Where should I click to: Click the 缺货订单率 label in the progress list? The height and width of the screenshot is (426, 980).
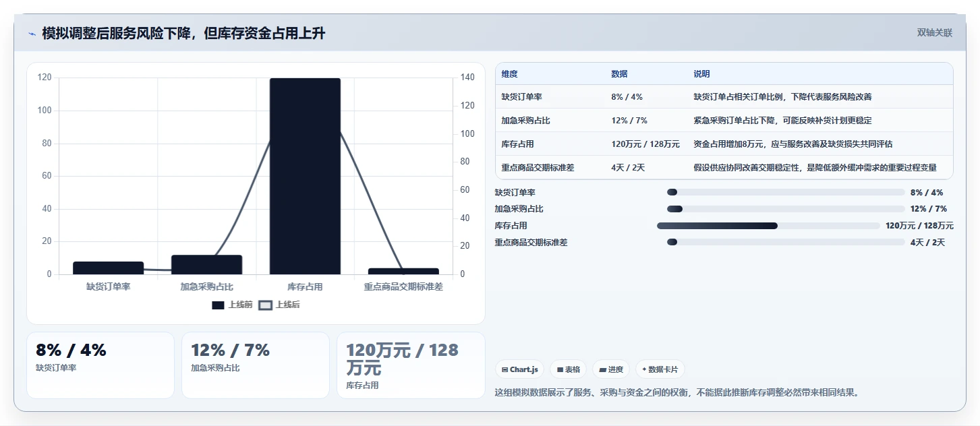pyautogui.click(x=515, y=193)
